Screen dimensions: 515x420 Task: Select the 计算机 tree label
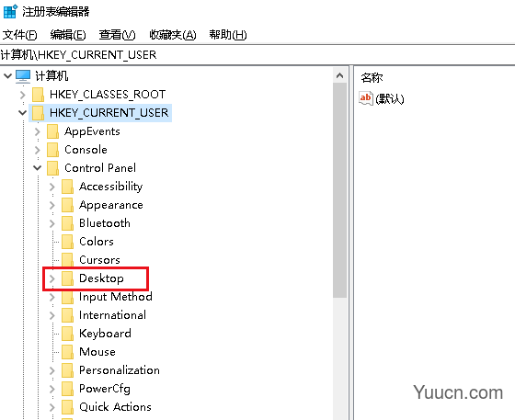tap(51, 76)
